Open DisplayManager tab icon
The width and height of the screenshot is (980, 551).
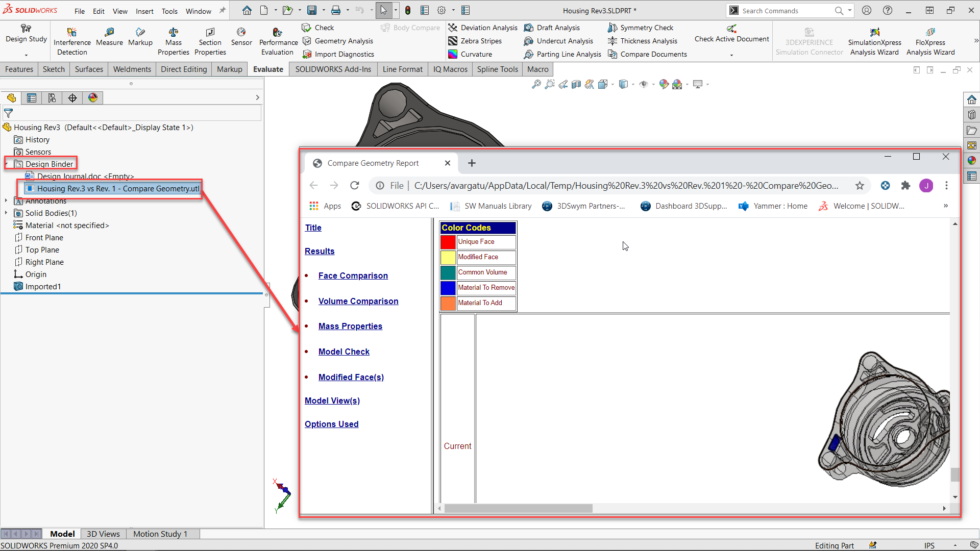[93, 98]
